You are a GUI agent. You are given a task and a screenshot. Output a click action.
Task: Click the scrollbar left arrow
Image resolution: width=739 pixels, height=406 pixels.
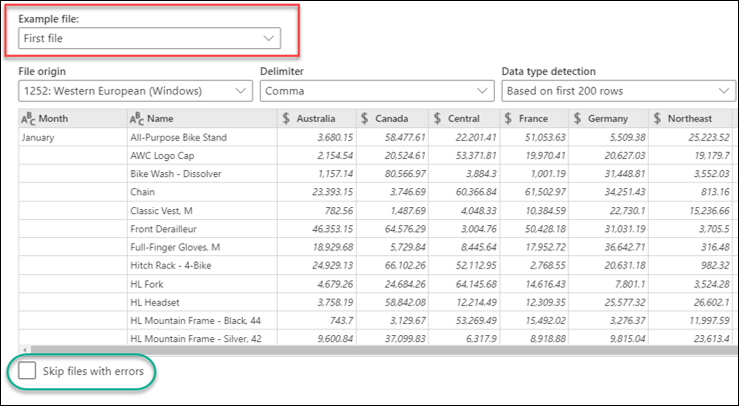tap(24, 350)
